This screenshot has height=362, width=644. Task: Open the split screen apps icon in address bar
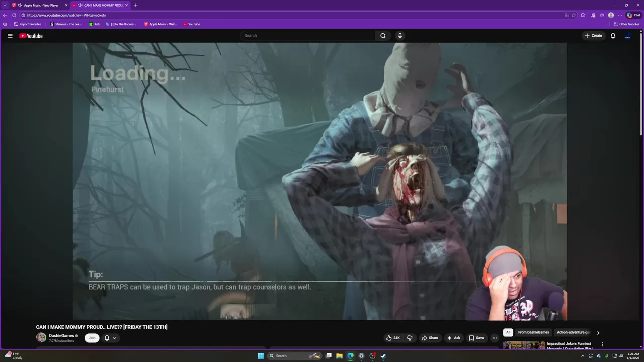(567, 15)
